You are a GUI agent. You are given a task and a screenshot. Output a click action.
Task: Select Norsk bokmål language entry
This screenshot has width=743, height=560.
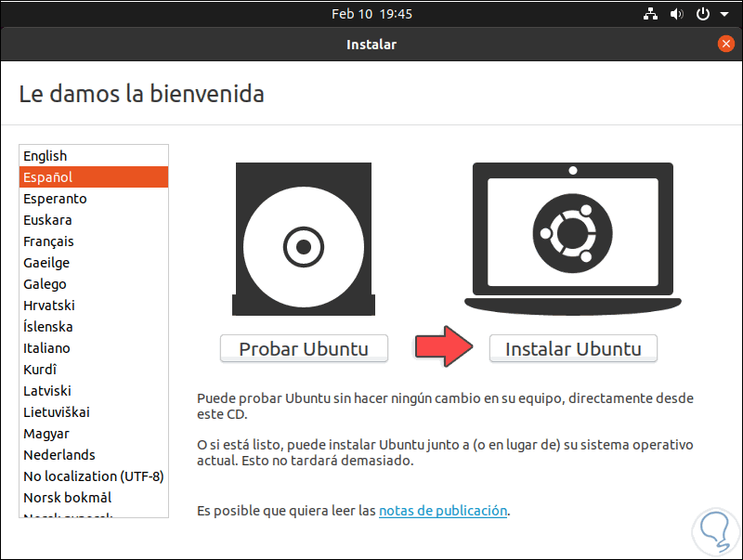[94, 497]
